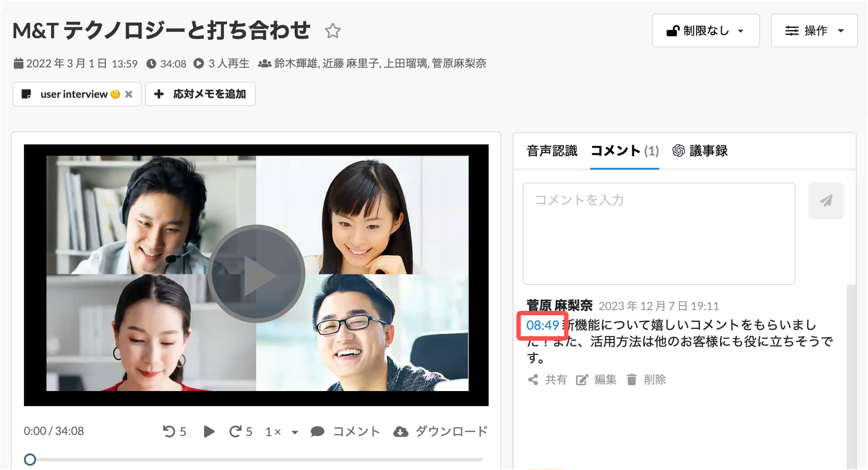Send comment with paper plane icon

click(x=826, y=201)
